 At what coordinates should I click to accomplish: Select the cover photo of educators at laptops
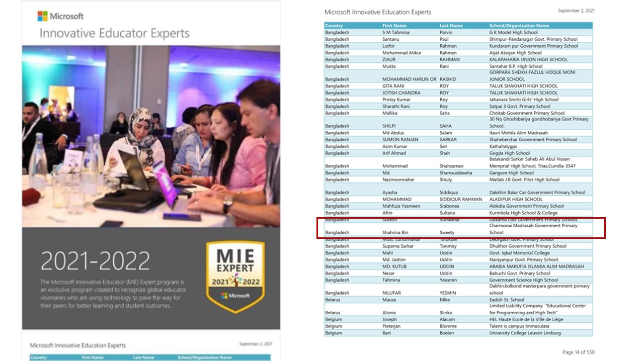click(151, 136)
